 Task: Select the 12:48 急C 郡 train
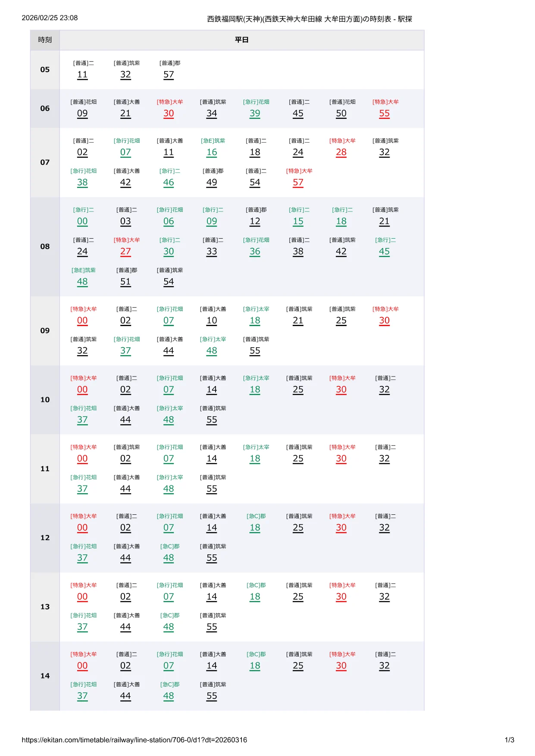click(x=169, y=558)
